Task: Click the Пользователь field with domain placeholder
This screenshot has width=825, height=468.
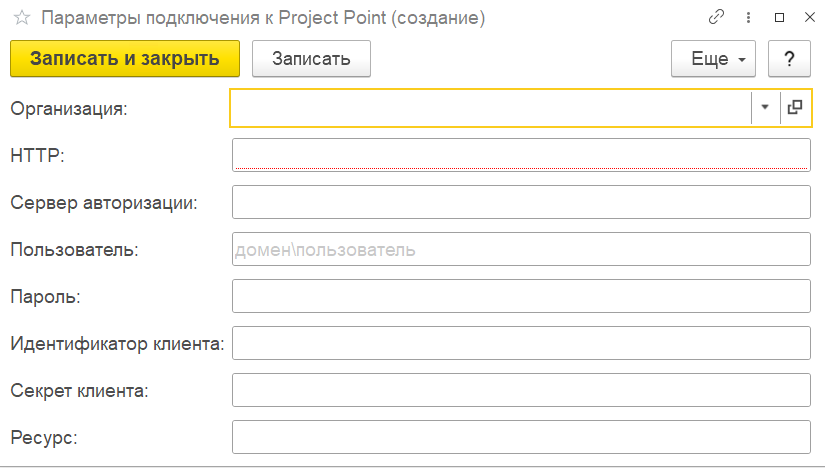Action: click(x=520, y=249)
